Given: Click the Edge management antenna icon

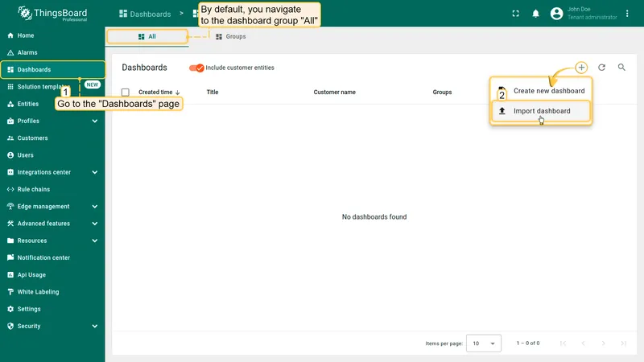Looking at the screenshot, I should click(10, 207).
